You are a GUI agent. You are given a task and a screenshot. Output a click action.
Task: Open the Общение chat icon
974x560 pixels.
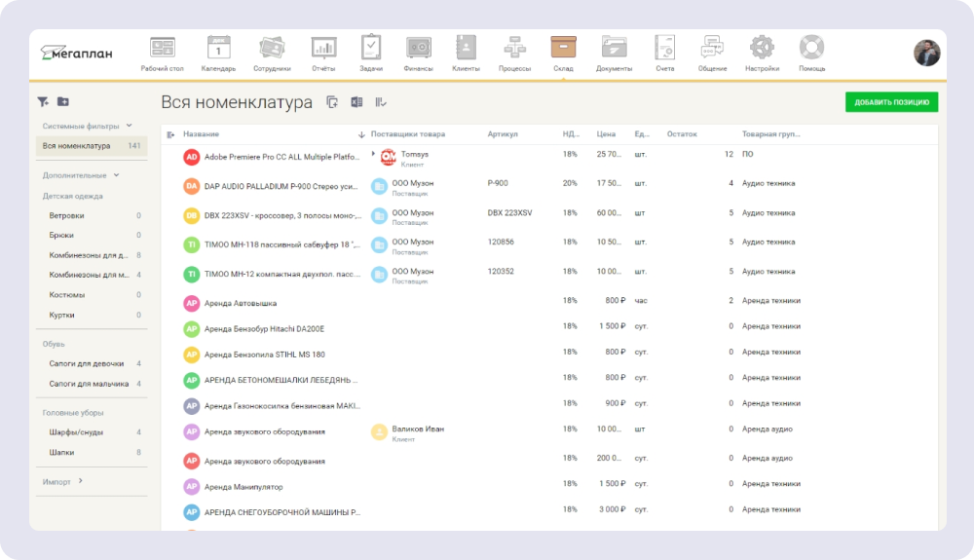712,48
